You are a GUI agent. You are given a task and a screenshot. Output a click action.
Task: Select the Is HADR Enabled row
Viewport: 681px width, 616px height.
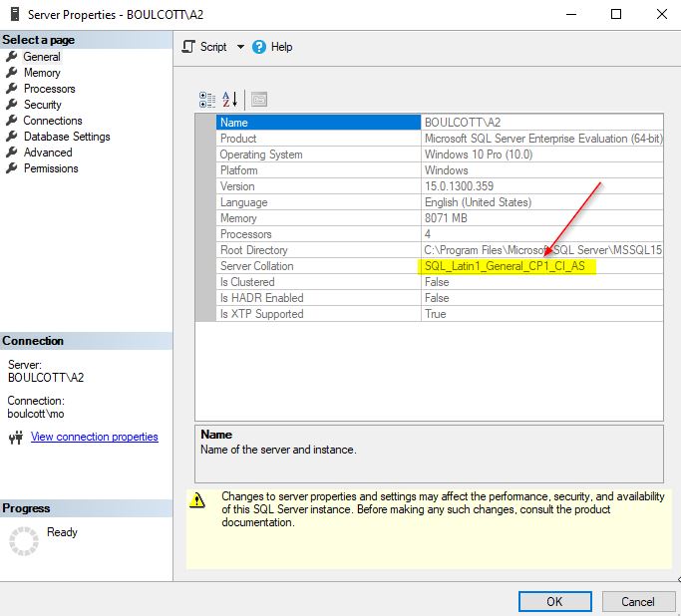pyautogui.click(x=439, y=298)
